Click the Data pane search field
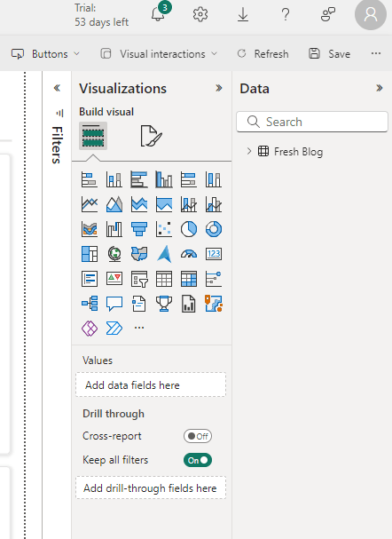 tap(312, 122)
